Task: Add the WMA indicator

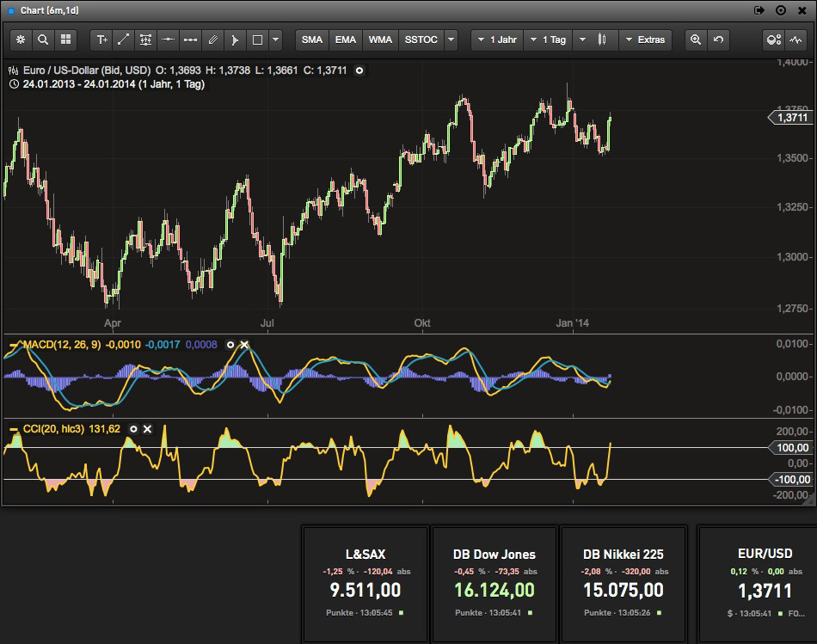Action: pos(380,40)
